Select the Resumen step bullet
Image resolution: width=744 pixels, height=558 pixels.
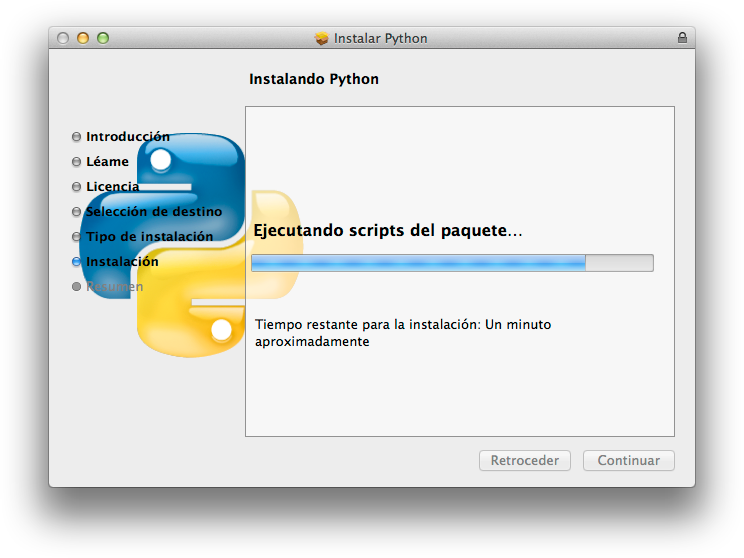point(76,286)
